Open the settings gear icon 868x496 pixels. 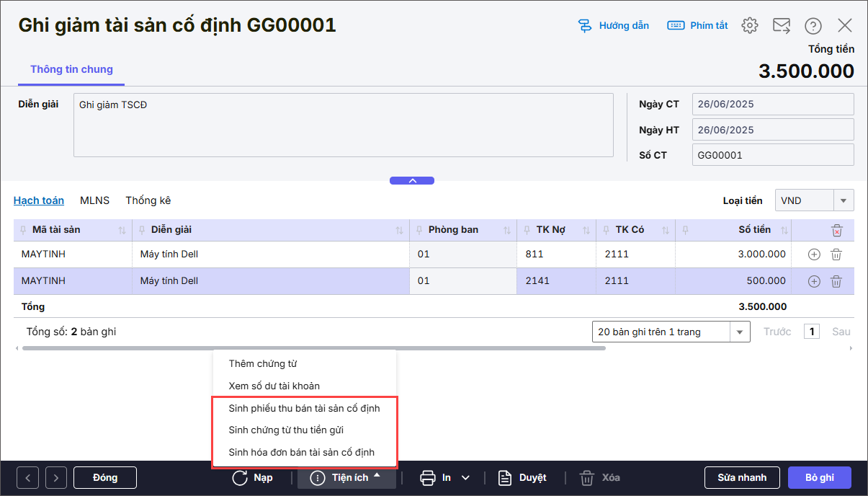(750, 25)
